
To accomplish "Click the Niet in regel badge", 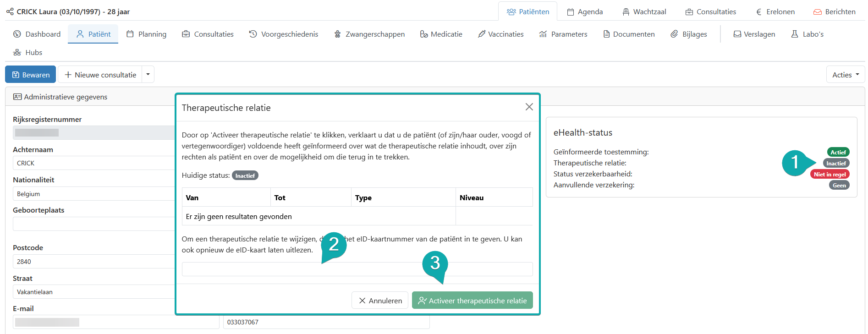I will 830,174.
